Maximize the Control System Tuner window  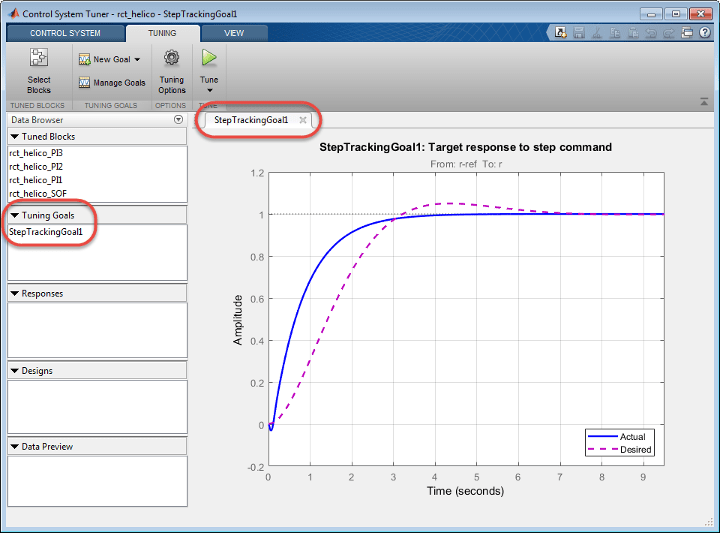(x=676, y=14)
